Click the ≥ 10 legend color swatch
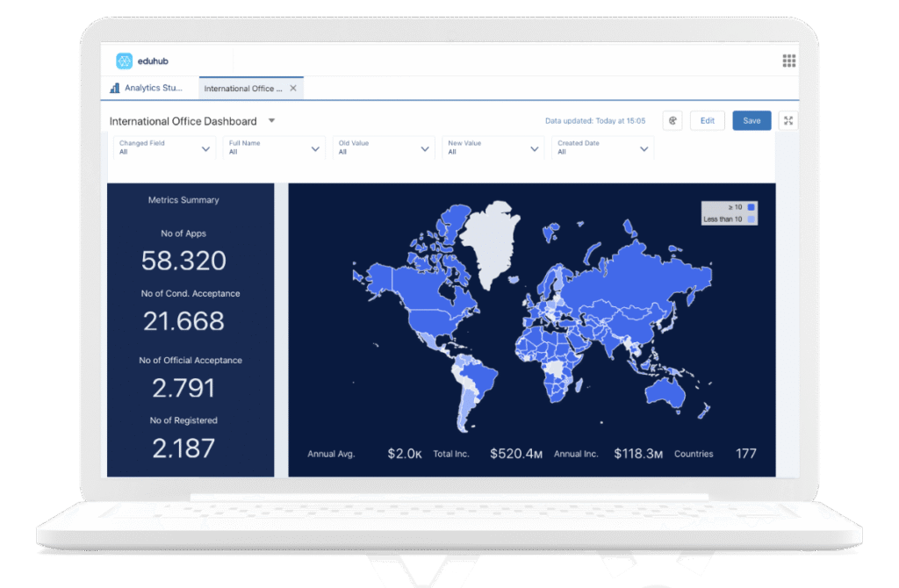This screenshot has height=588, width=899. pyautogui.click(x=750, y=207)
